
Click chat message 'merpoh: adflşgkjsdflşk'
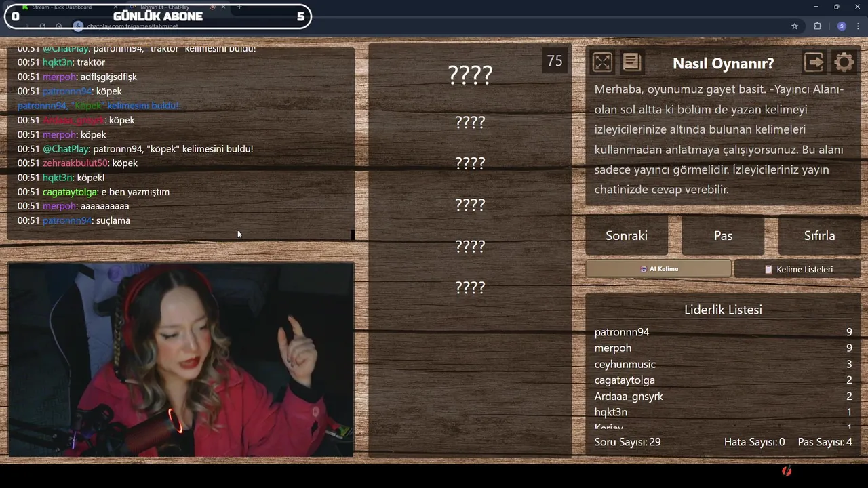click(77, 77)
